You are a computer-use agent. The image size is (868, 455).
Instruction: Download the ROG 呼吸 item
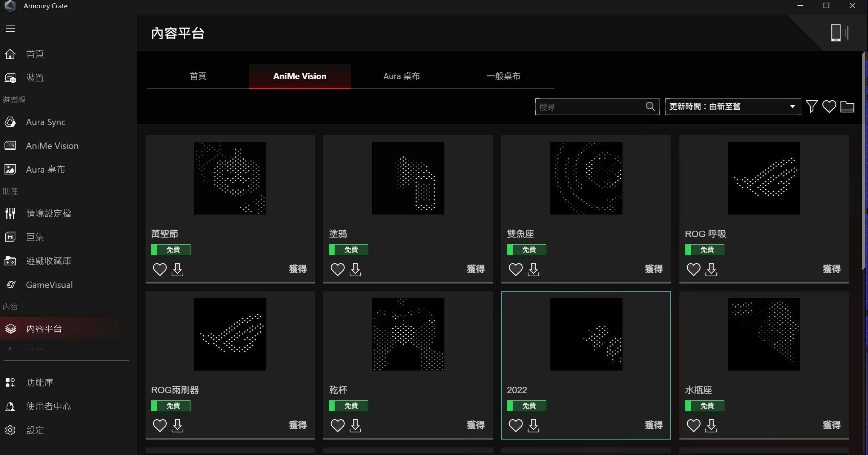click(711, 270)
